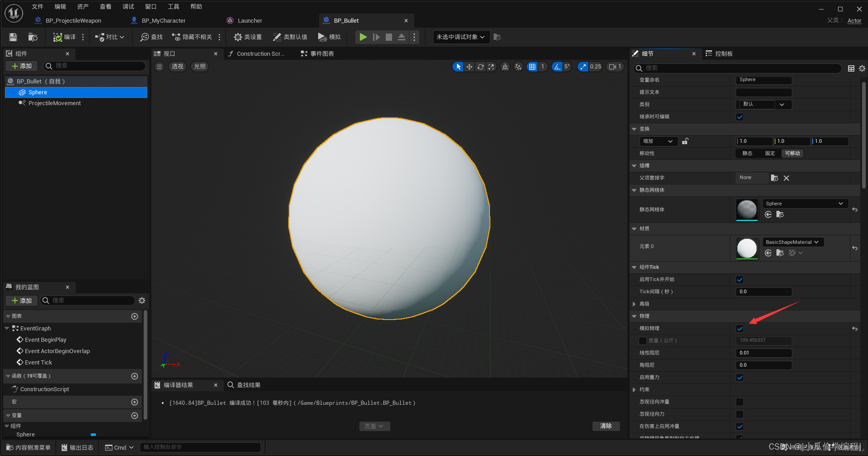This screenshot has width=868, height=456.
Task: Expand the Advanced section in Component Tick
Action: coord(634,304)
